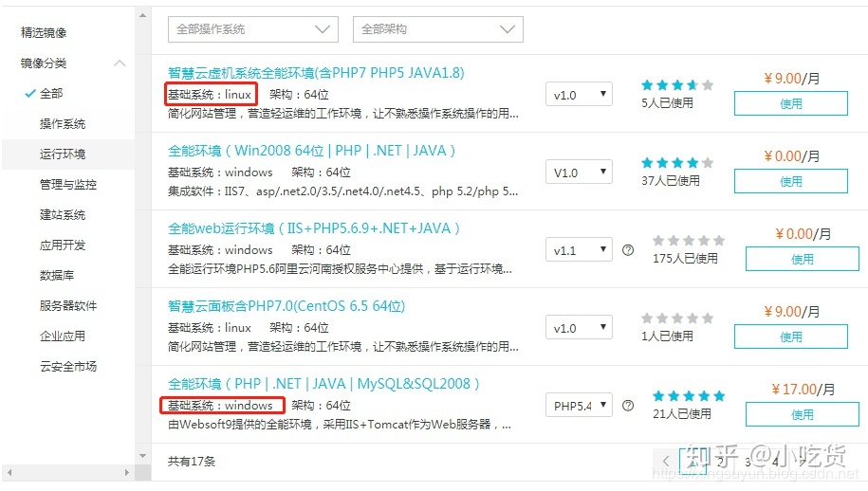This screenshot has width=868, height=491.
Task: Click star rating of 智慧云虚机系统全能环境
Action: coord(677,85)
